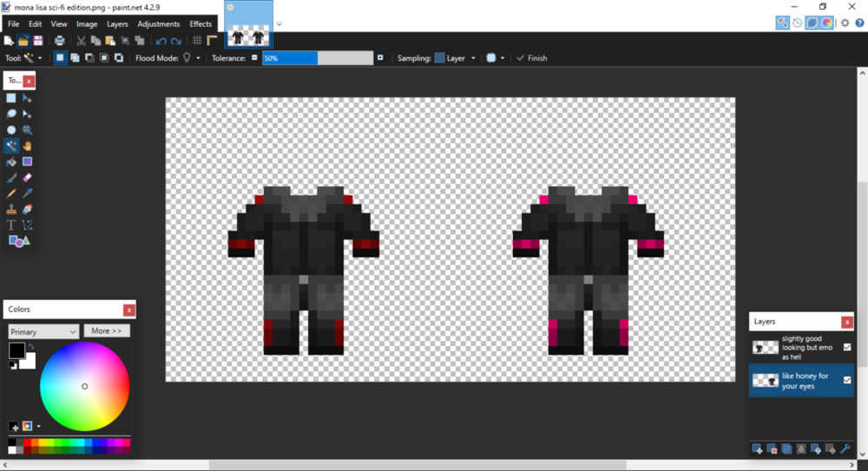Open the Effects menu

201,24
